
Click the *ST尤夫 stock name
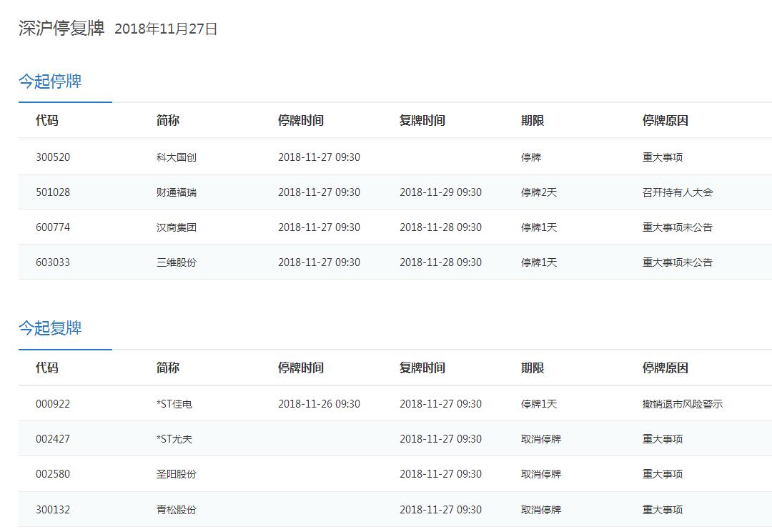[x=174, y=439]
